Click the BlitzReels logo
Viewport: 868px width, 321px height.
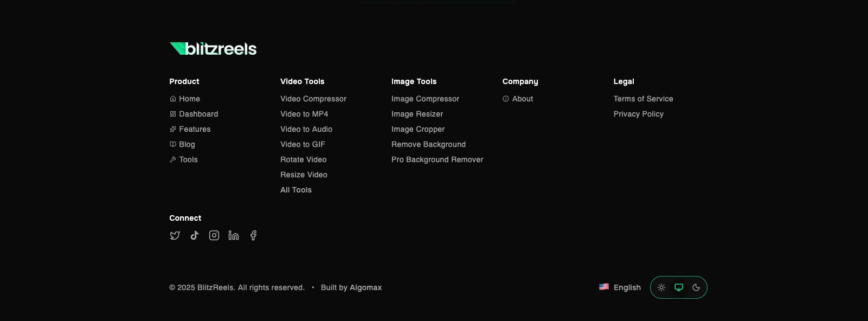[213, 49]
